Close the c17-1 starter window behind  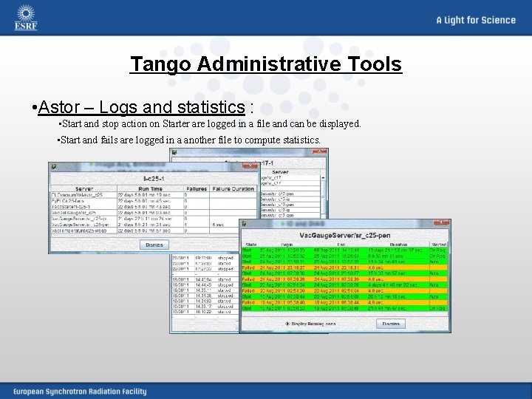point(319,151)
